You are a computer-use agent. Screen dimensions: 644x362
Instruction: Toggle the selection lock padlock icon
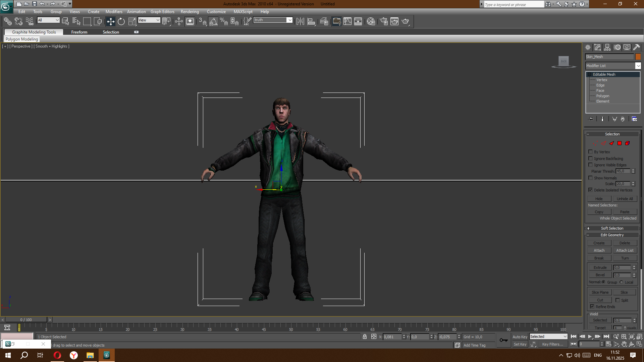point(365,337)
